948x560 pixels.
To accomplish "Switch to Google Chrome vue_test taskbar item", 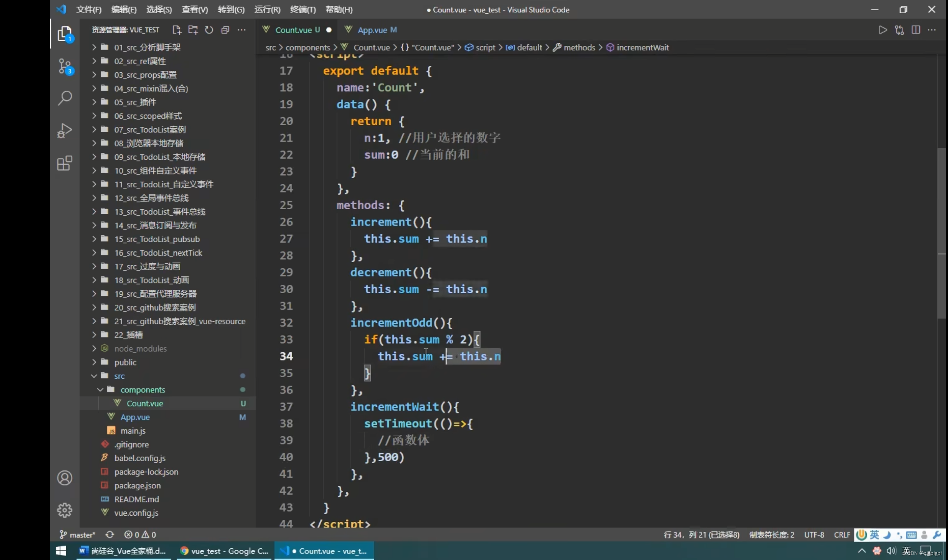I will (x=224, y=551).
